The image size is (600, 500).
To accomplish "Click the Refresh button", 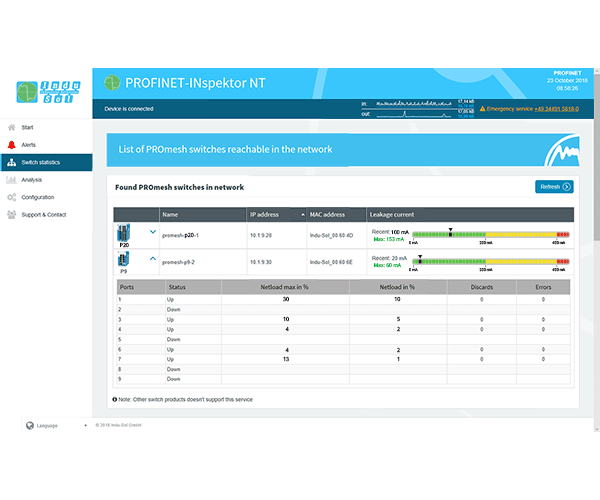I will tap(554, 187).
